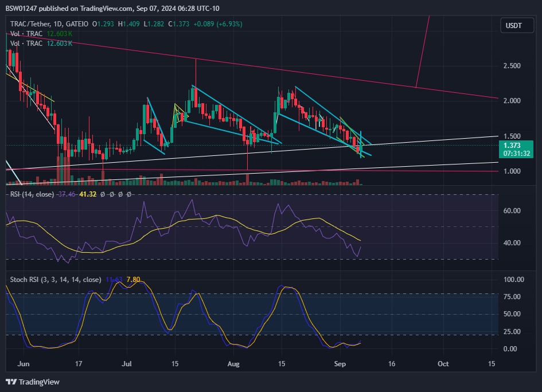Click the 100.00 Stoch RSI axis label
This screenshot has width=542, height=392.
514,280
